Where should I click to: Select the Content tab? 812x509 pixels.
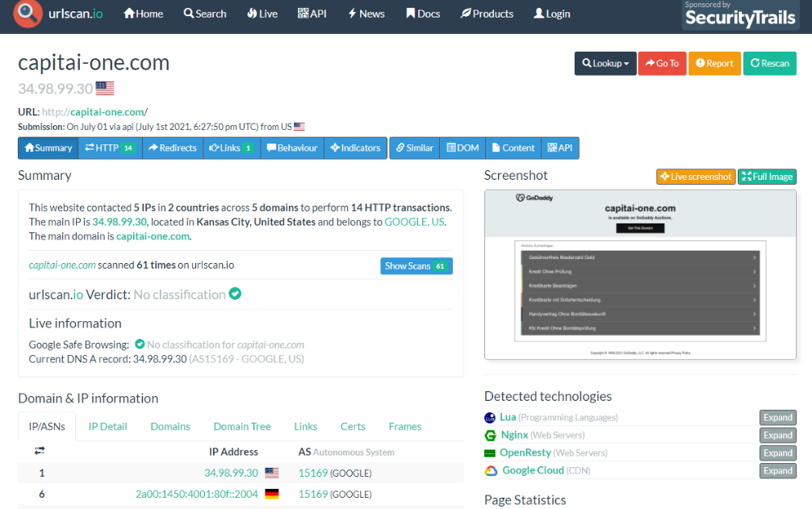513,148
